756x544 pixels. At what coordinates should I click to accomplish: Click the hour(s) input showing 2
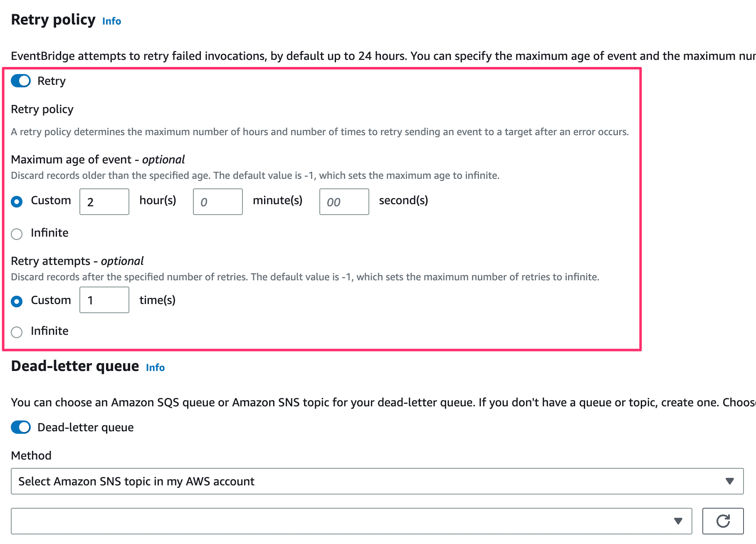point(104,201)
